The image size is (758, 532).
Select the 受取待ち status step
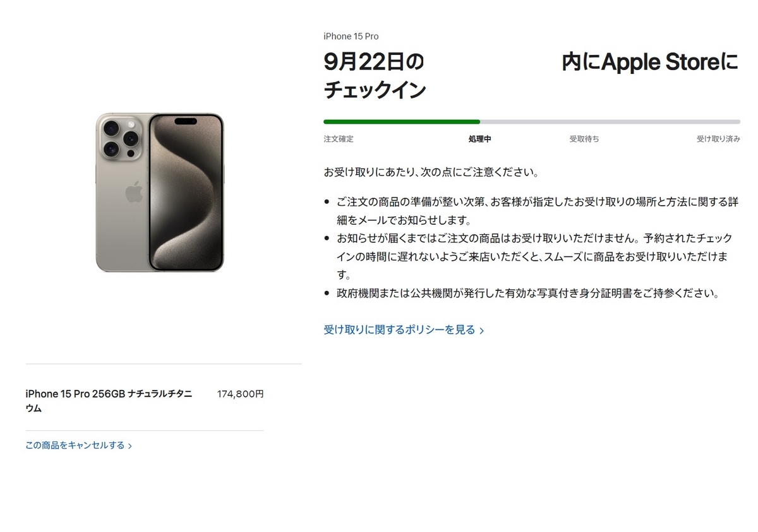pyautogui.click(x=584, y=139)
